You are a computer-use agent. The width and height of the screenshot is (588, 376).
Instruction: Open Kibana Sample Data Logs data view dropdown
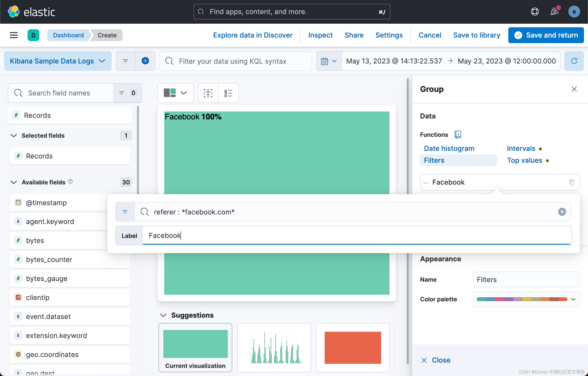coord(58,61)
